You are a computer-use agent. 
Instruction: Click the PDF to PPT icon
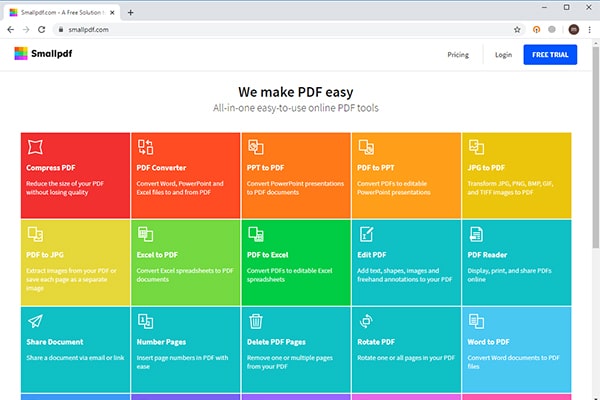pyautogui.click(x=366, y=147)
